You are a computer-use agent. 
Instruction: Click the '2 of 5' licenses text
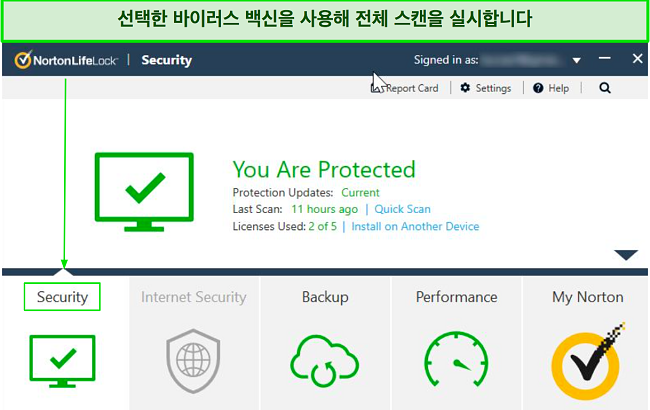tap(323, 226)
